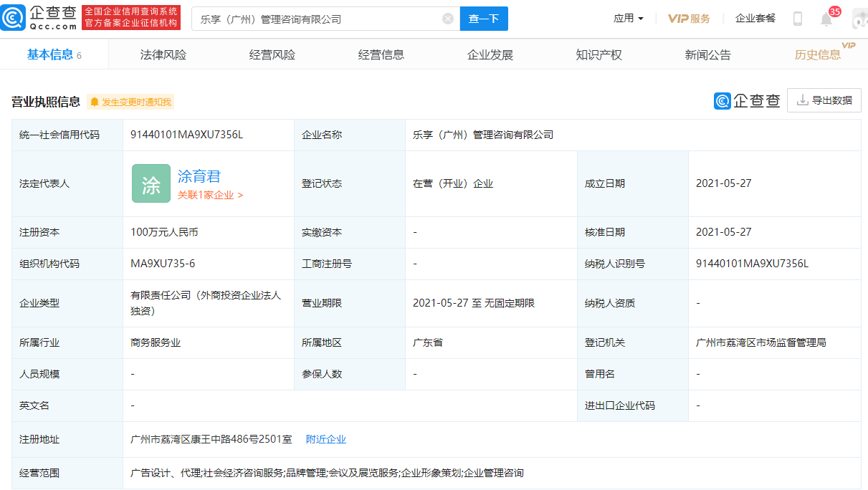Image resolution: width=868 pixels, height=490 pixels.
Task: Click the VIP服务 link in header
Action: (689, 19)
